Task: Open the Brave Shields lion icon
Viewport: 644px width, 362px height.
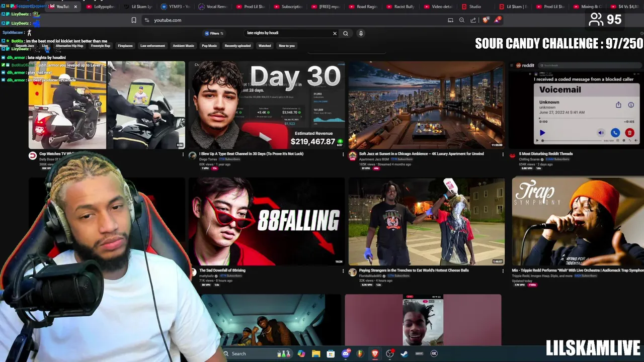Action: [x=486, y=20]
